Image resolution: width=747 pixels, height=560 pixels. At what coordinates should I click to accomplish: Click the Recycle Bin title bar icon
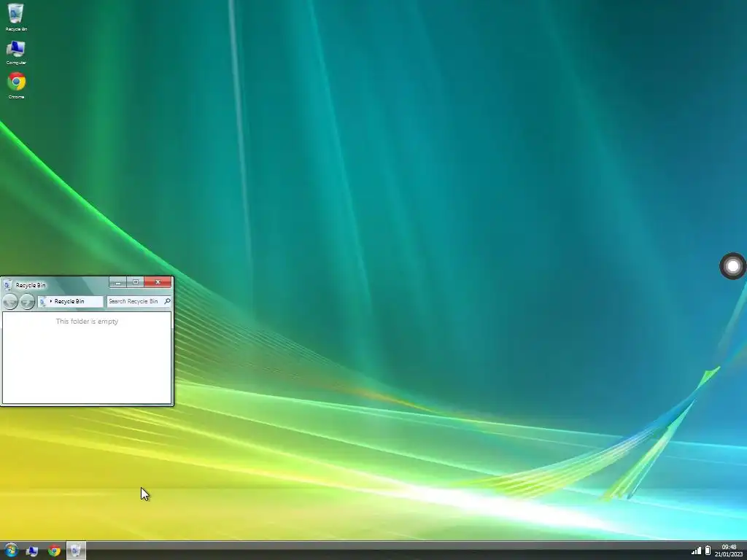pos(7,285)
